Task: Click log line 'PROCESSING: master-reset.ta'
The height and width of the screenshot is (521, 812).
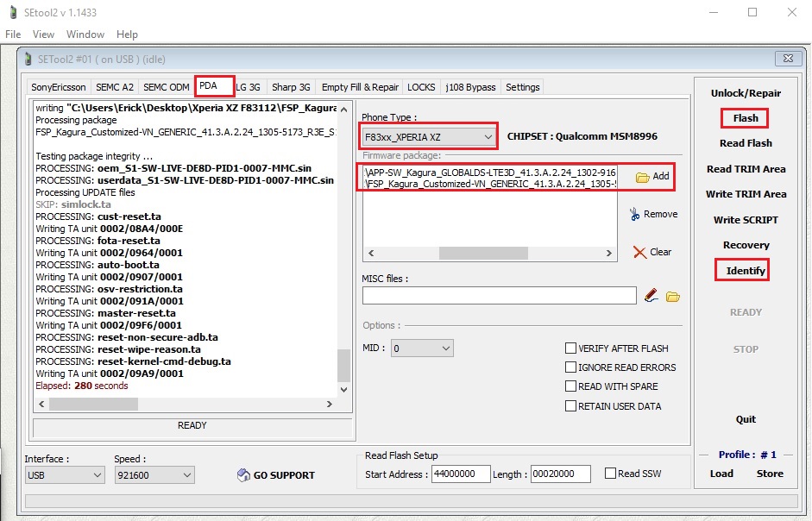Action: pos(105,313)
